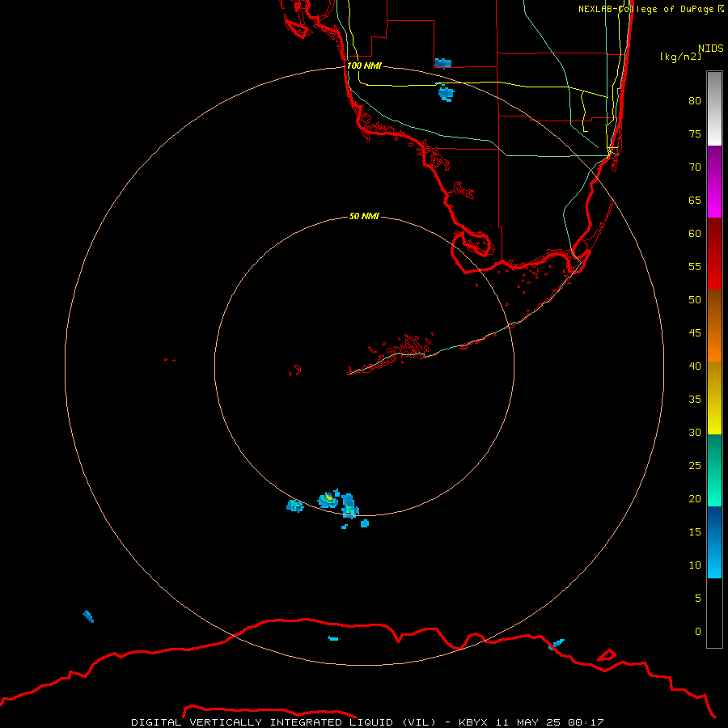728x728 pixels.
Task: Pick the brown legend band beside 50
Action: point(714,307)
